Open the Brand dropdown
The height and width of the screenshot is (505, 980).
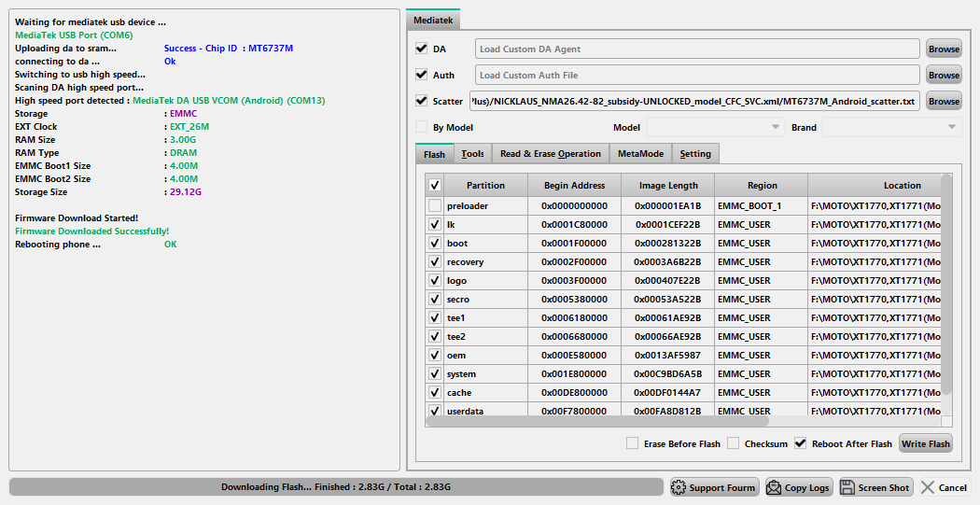coord(892,127)
